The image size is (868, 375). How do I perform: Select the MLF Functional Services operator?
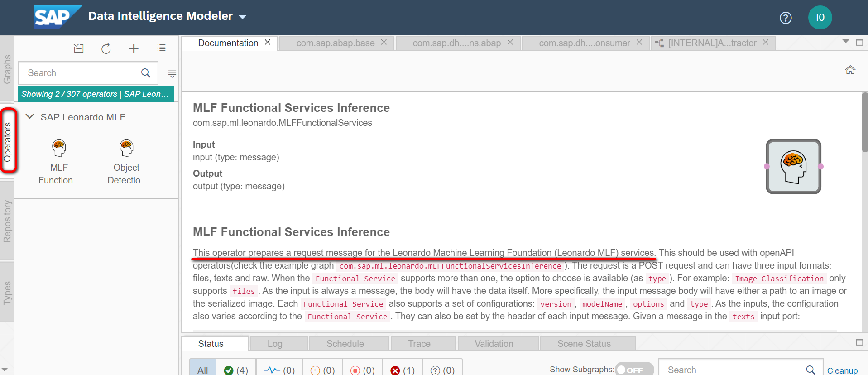(x=60, y=162)
